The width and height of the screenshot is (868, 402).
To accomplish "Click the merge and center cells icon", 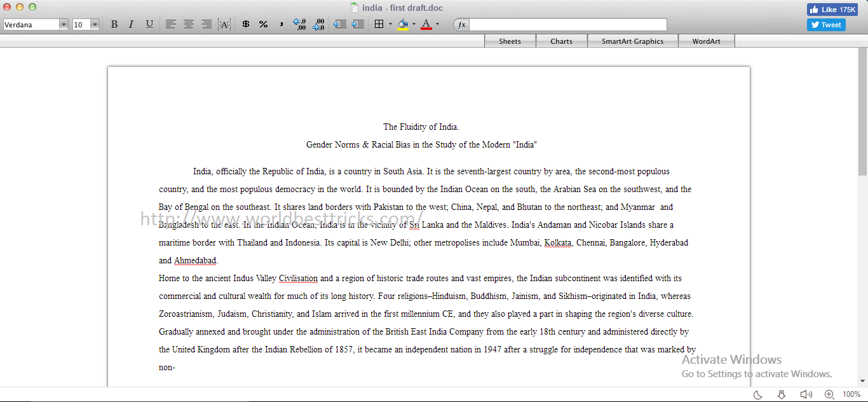I will [224, 24].
